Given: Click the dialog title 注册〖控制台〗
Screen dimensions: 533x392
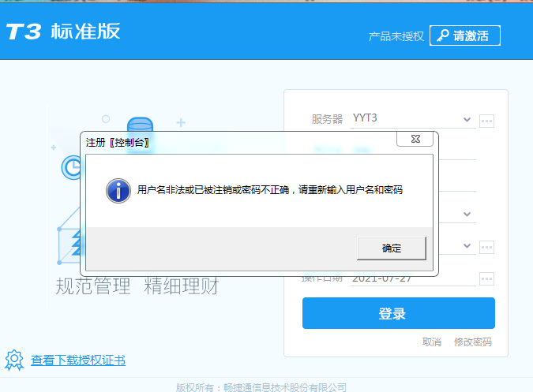Looking at the screenshot, I should pyautogui.click(x=118, y=143).
